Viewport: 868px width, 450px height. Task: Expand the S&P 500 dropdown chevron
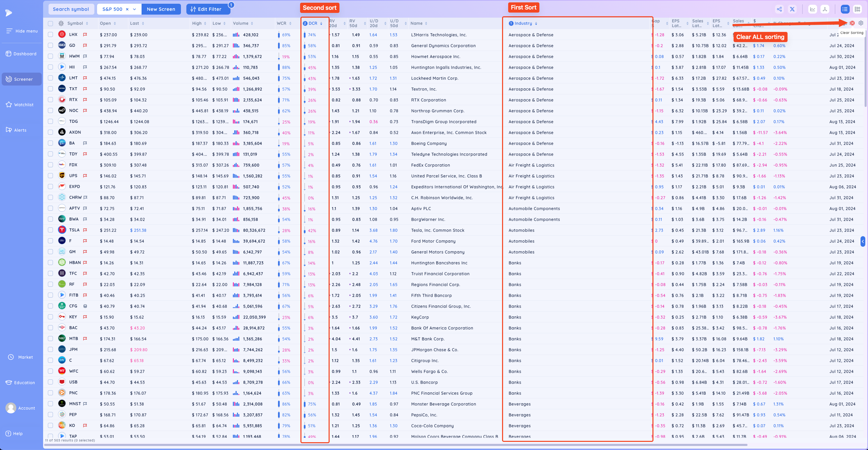(x=135, y=9)
